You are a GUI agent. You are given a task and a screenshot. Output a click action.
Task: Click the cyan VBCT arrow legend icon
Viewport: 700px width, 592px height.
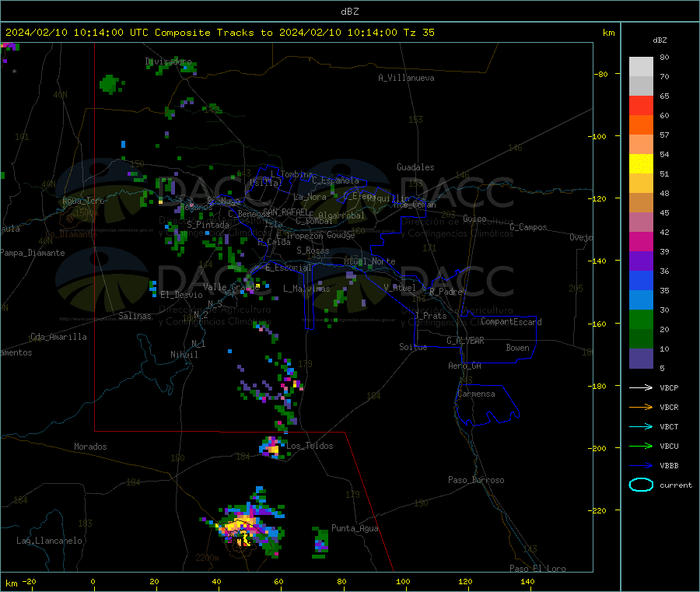click(x=641, y=427)
